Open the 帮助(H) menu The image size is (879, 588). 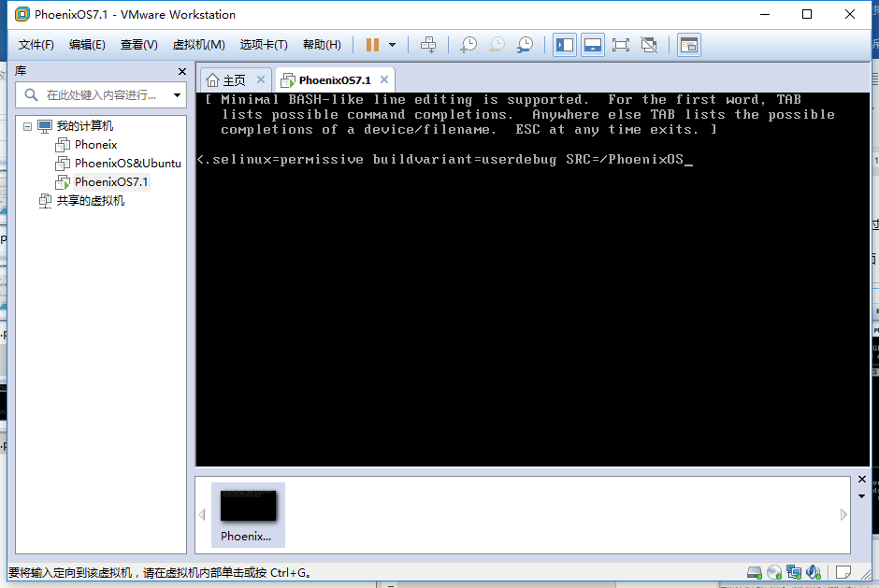coord(322,45)
